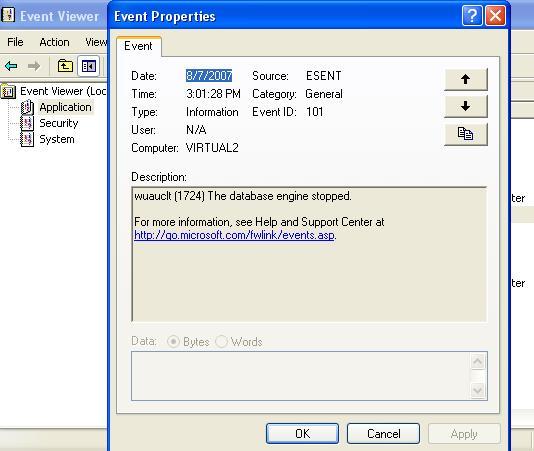534x451 pixels.
Task: Click the next event down arrow button
Action: (x=466, y=107)
